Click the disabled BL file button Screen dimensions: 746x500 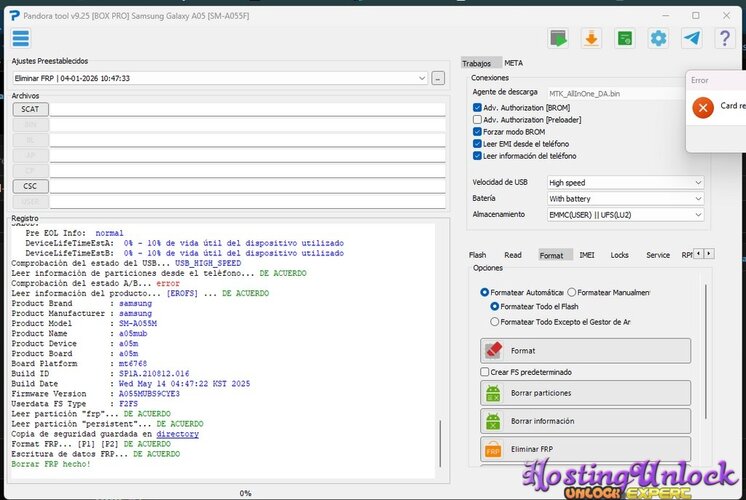[30, 140]
